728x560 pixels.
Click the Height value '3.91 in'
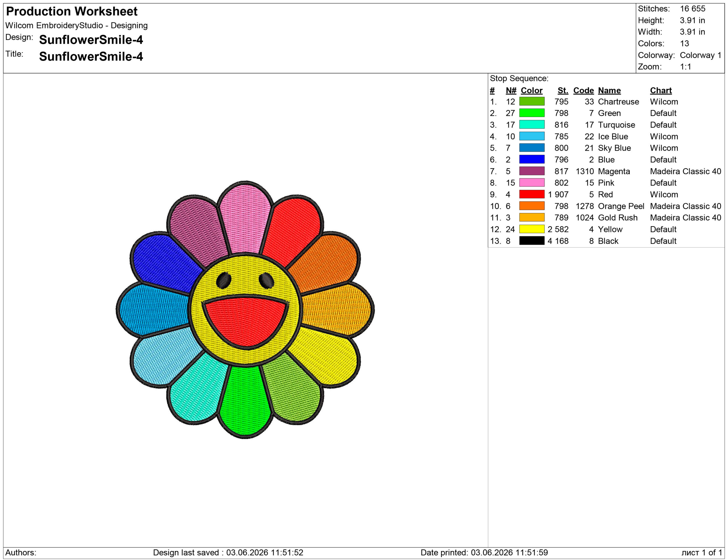[692, 20]
